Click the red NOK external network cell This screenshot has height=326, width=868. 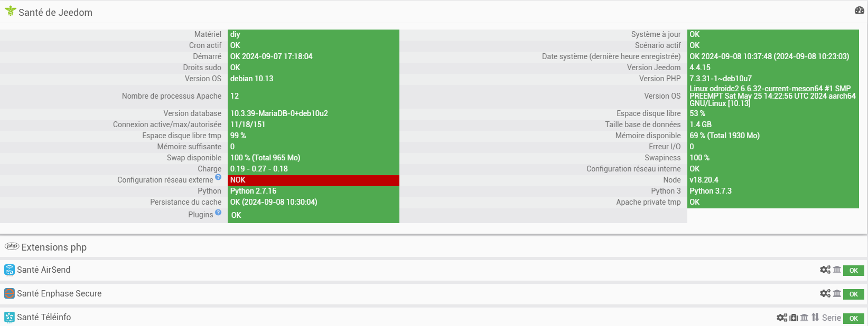click(x=313, y=180)
